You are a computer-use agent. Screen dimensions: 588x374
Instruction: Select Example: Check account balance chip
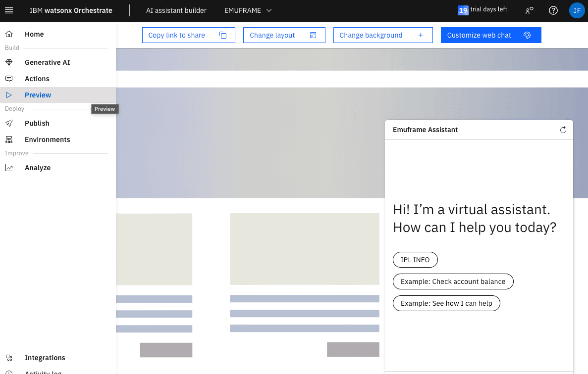[453, 281]
